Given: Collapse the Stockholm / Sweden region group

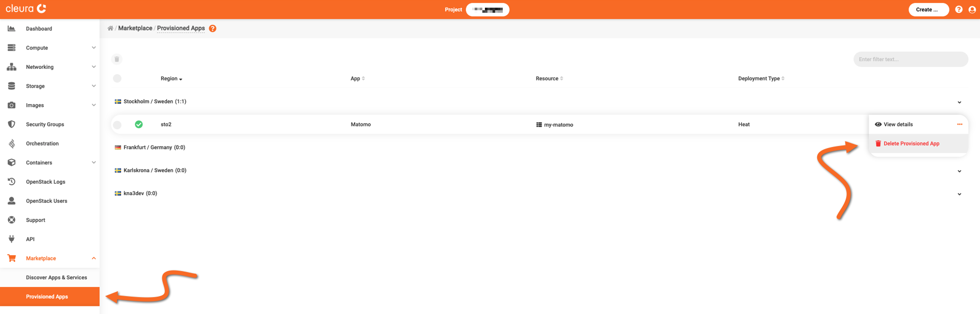Looking at the screenshot, I should pyautogui.click(x=959, y=102).
